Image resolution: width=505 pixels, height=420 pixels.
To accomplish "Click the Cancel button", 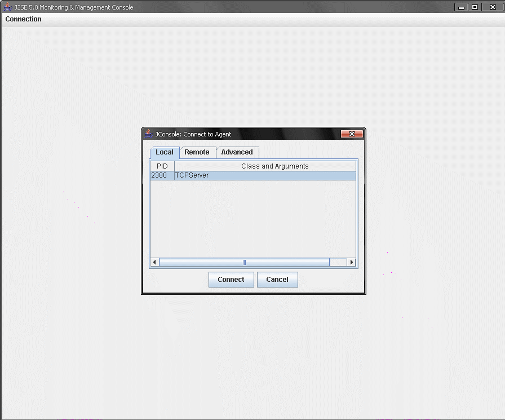I will click(x=277, y=279).
